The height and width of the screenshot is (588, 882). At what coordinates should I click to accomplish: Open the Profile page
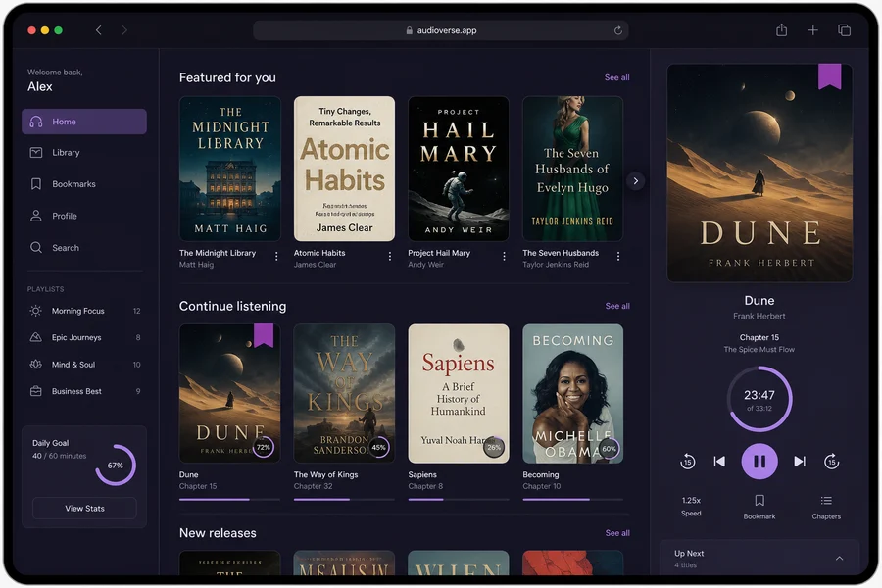(84, 216)
